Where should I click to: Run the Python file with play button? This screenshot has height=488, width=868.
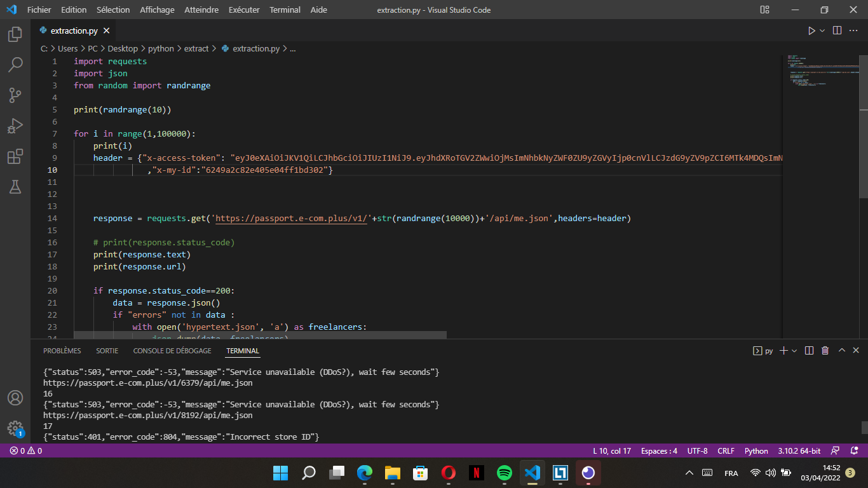point(811,30)
